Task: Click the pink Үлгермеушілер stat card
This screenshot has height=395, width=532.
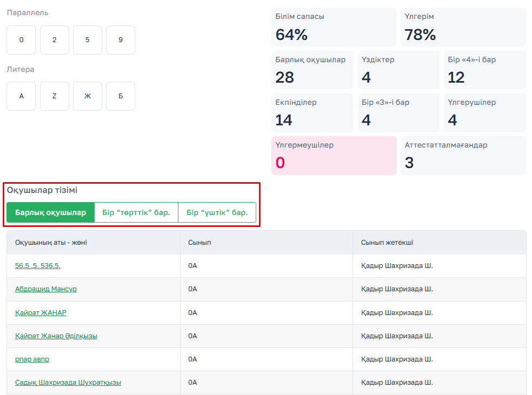Action: point(334,156)
